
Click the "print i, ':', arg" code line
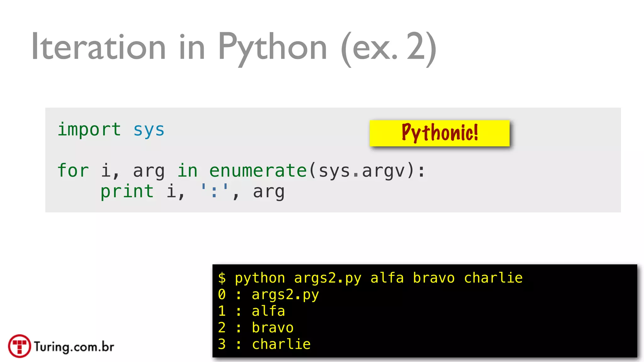(x=192, y=192)
